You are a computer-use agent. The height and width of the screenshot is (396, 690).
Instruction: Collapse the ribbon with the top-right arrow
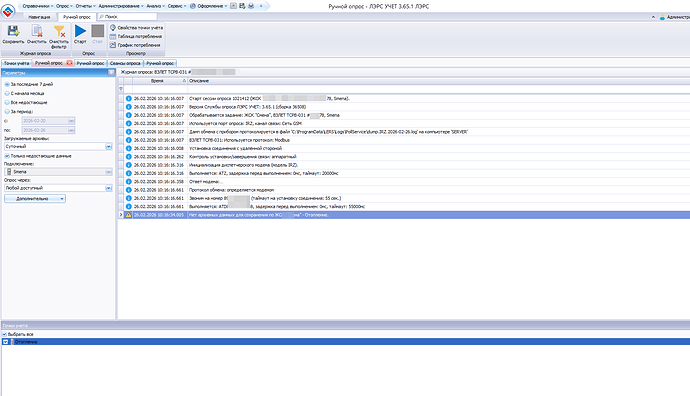(x=653, y=17)
